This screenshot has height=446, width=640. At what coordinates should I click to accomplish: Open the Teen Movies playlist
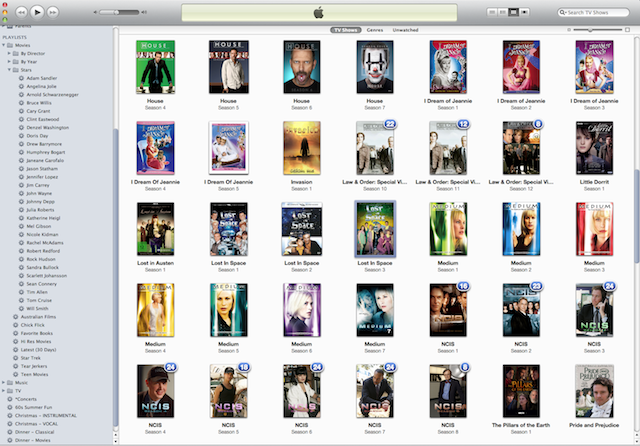pyautogui.click(x=34, y=375)
